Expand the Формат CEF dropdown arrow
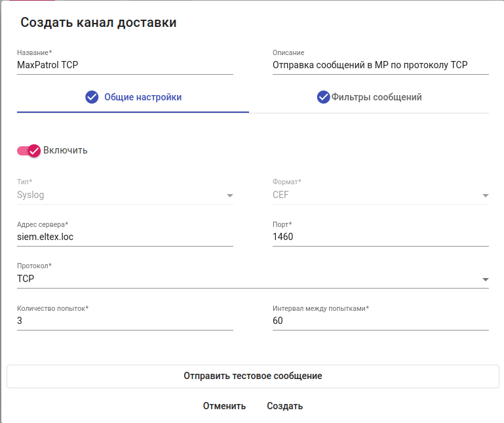The height and width of the screenshot is (423, 504). point(485,195)
